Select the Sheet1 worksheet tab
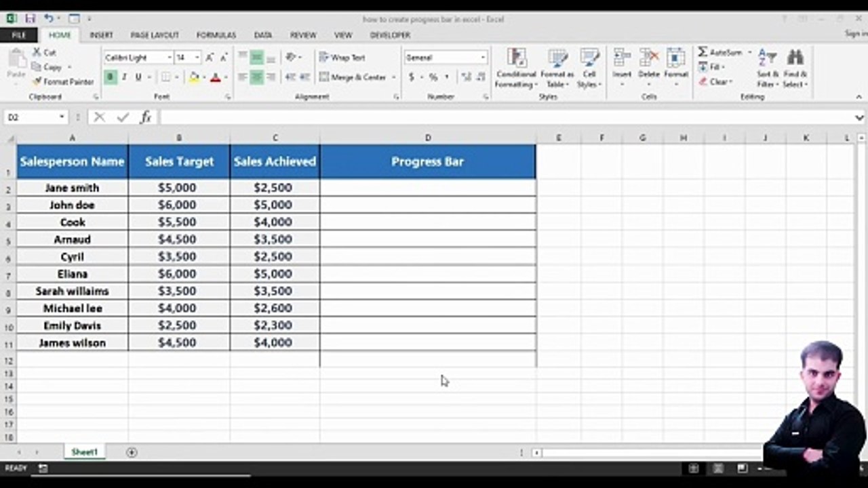The width and height of the screenshot is (868, 488). tap(85, 452)
